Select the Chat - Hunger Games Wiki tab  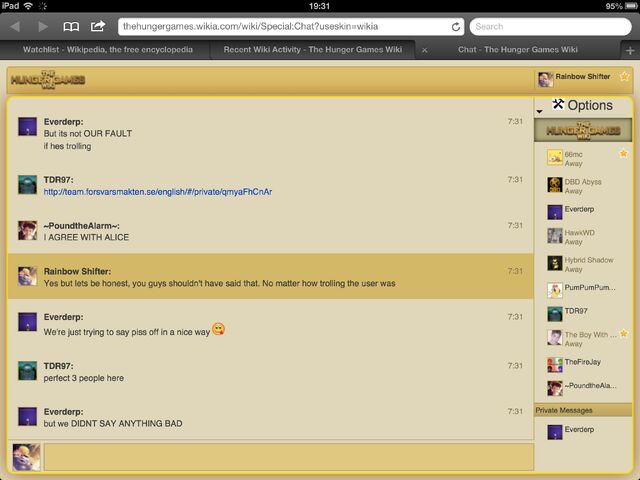pyautogui.click(x=518, y=50)
